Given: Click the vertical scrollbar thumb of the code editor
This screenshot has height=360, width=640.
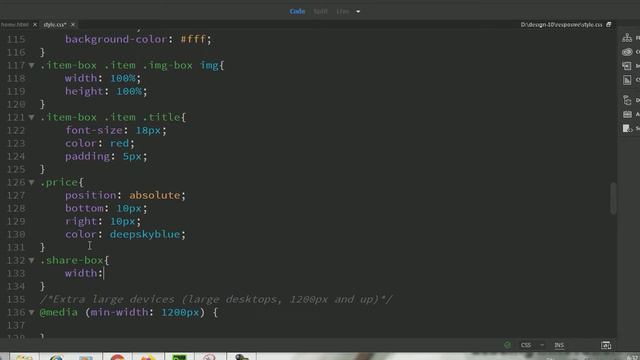Looking at the screenshot, I should [613, 198].
